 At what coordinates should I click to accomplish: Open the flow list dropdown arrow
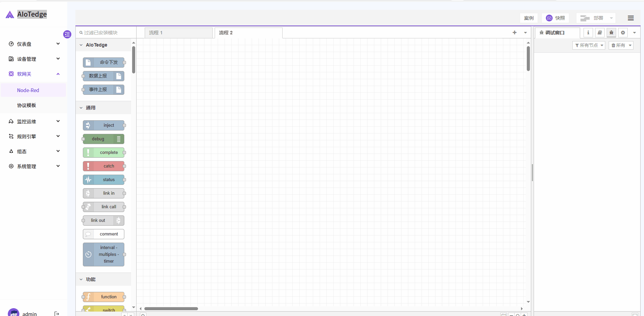525,33
